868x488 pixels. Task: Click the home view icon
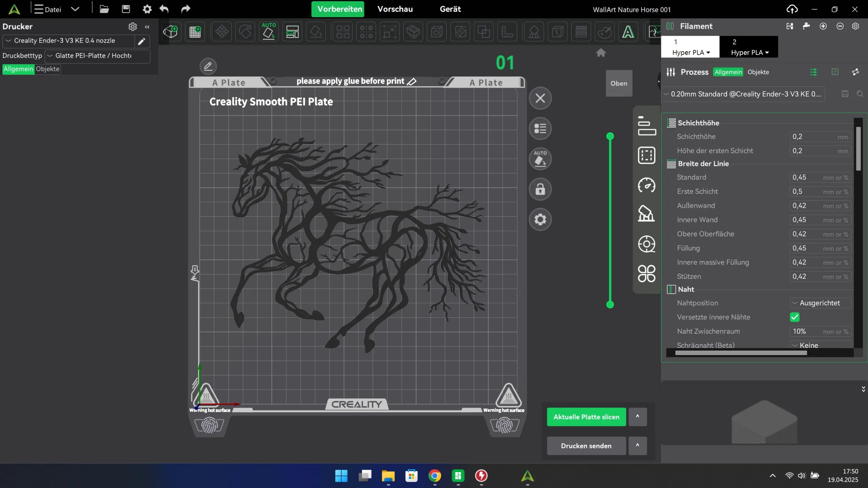coord(601,53)
